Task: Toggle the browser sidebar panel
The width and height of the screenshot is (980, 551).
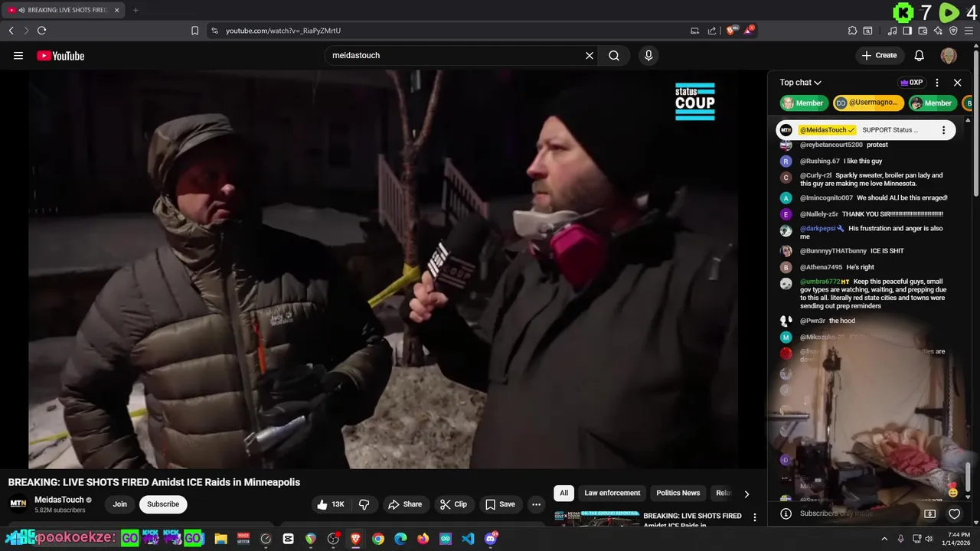Action: point(907,31)
